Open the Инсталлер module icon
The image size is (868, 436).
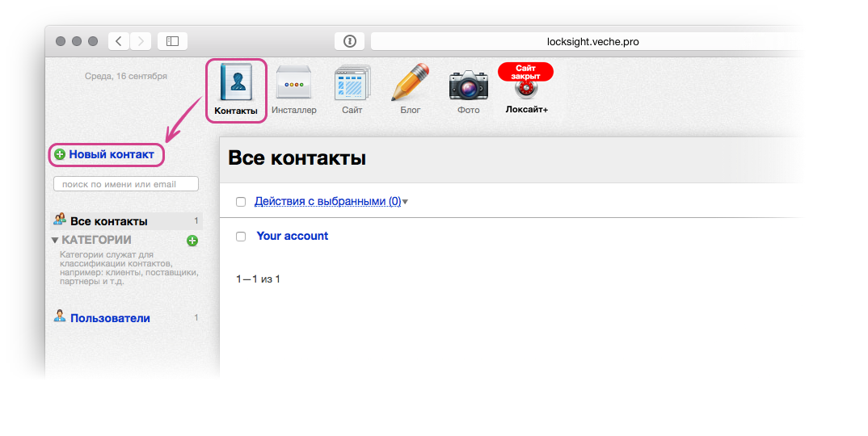[294, 83]
